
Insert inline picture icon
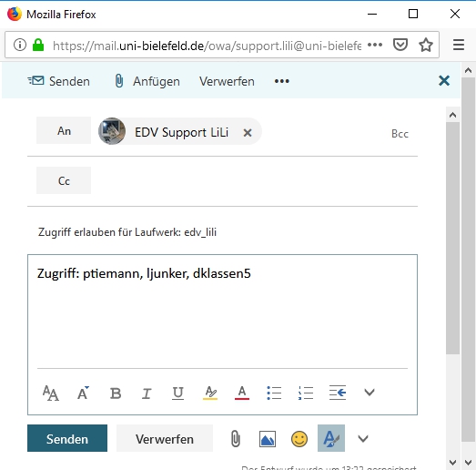pos(268,439)
